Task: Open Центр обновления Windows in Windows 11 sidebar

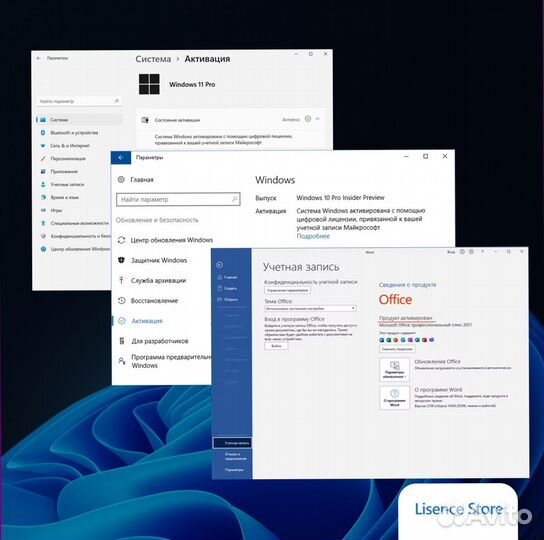Action: pyautogui.click(x=75, y=249)
